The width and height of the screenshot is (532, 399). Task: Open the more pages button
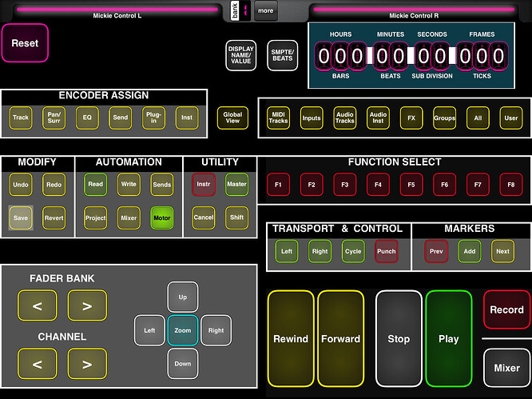pyautogui.click(x=266, y=11)
